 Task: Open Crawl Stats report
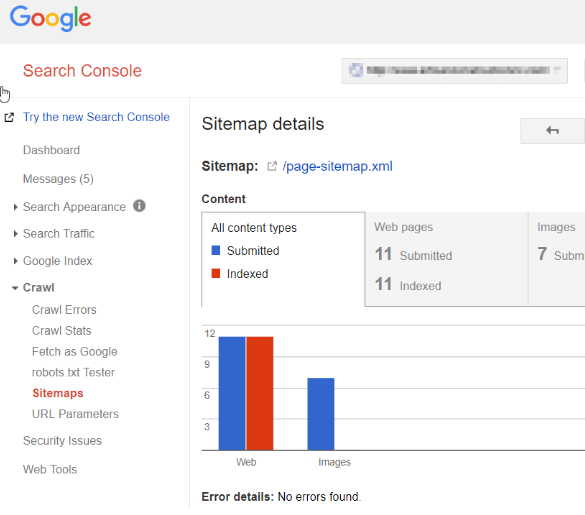pos(62,331)
